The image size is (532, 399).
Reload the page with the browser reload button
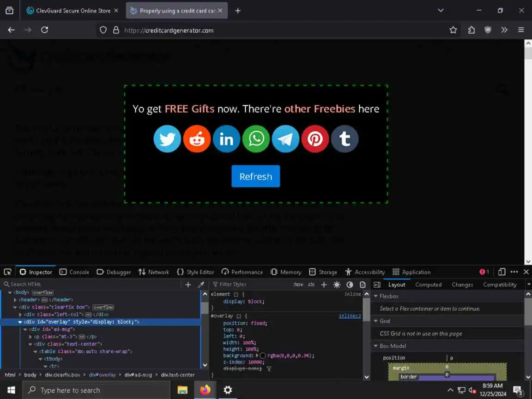[44, 30]
